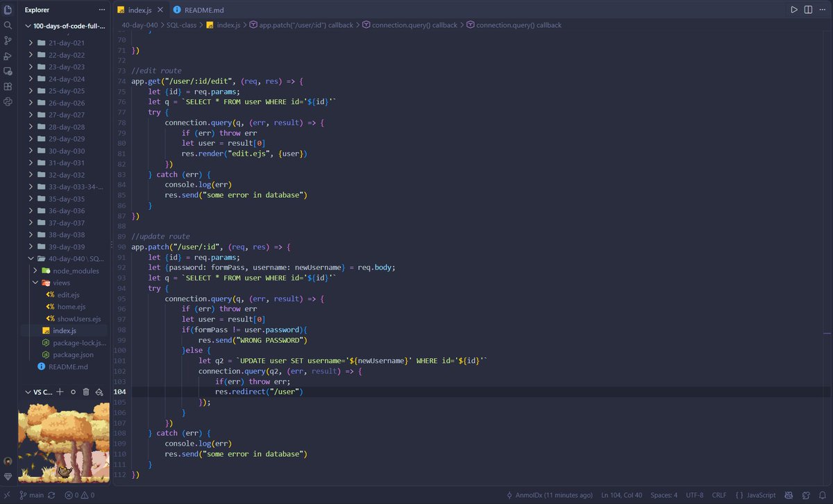Change file encoding UTF-8
Screen dimensions: 833x504
(x=693, y=496)
